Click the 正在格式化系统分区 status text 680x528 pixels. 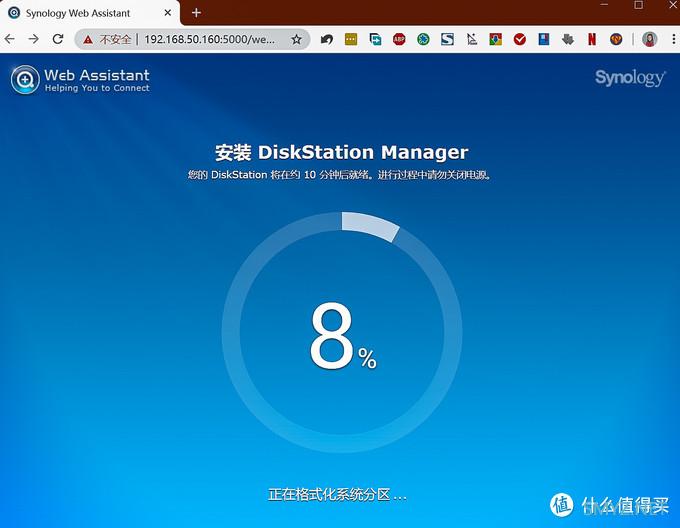(337, 494)
